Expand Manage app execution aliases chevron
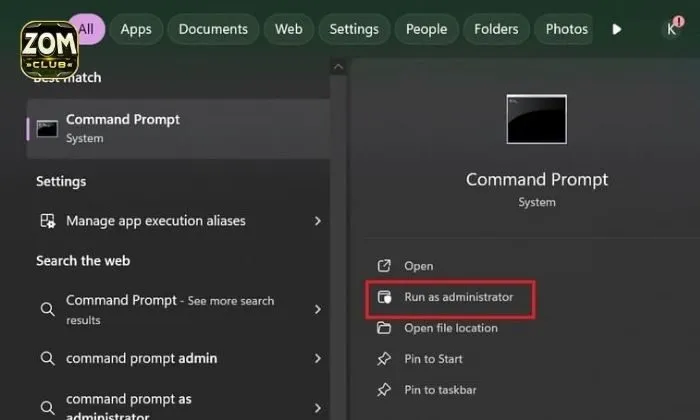The width and height of the screenshot is (700, 420). [317, 221]
